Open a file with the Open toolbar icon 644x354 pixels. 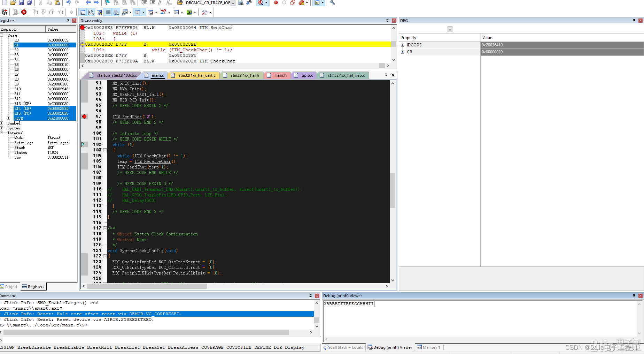click(13, 2)
